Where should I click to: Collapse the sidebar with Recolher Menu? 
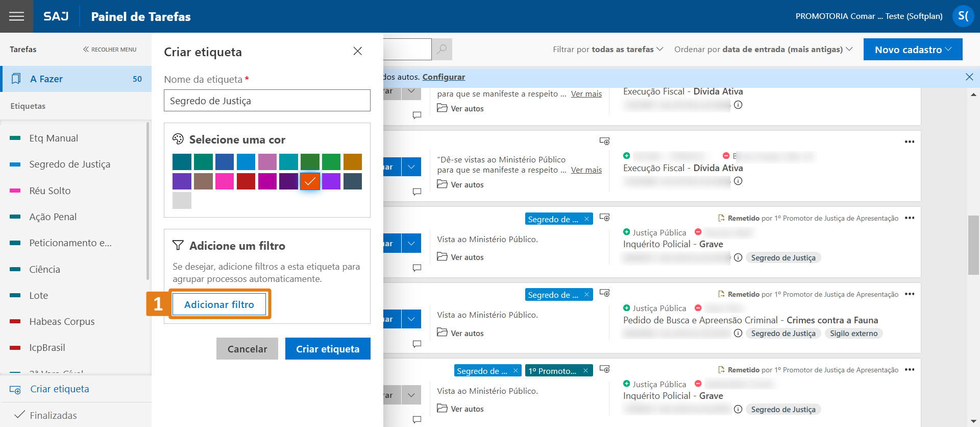tap(110, 50)
